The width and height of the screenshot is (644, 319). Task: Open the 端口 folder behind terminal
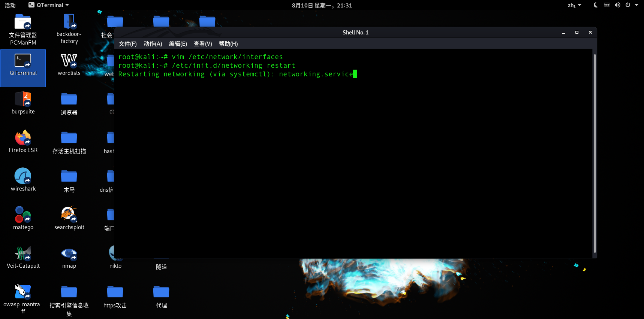pyautogui.click(x=109, y=220)
